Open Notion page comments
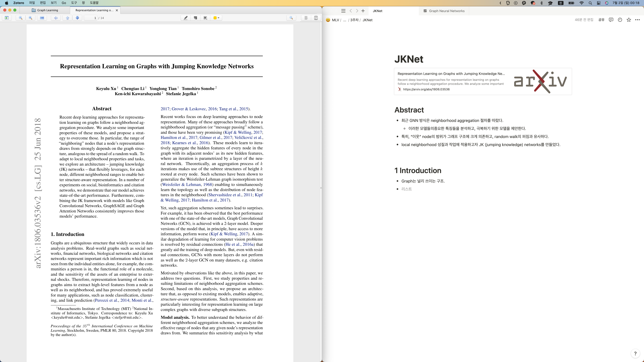This screenshot has height=362, width=644. pos(611,20)
